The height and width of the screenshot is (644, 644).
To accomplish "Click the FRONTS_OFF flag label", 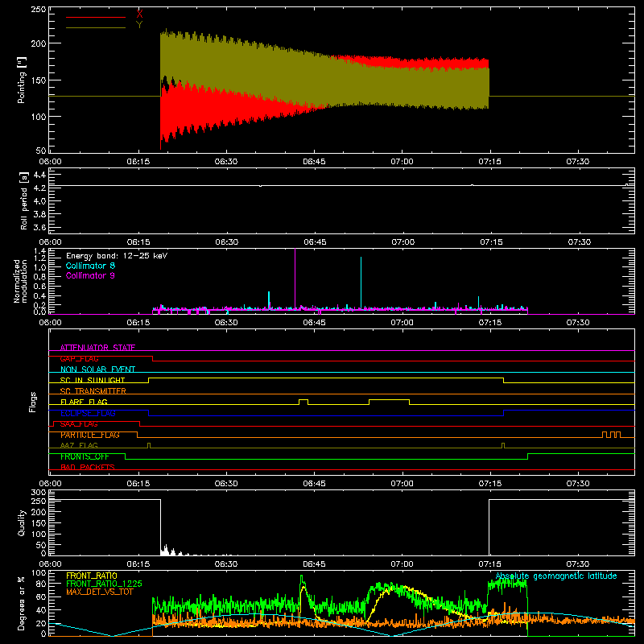I will [x=85, y=456].
